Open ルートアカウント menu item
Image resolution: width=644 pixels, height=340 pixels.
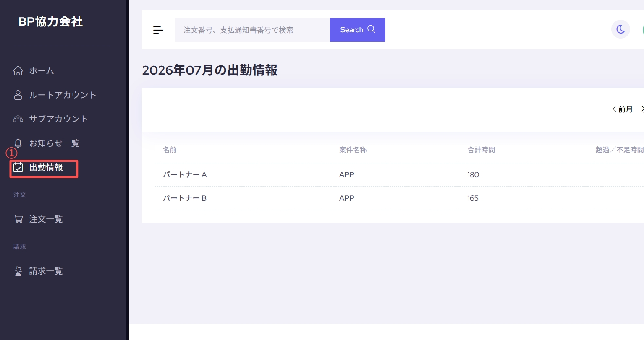coord(62,95)
